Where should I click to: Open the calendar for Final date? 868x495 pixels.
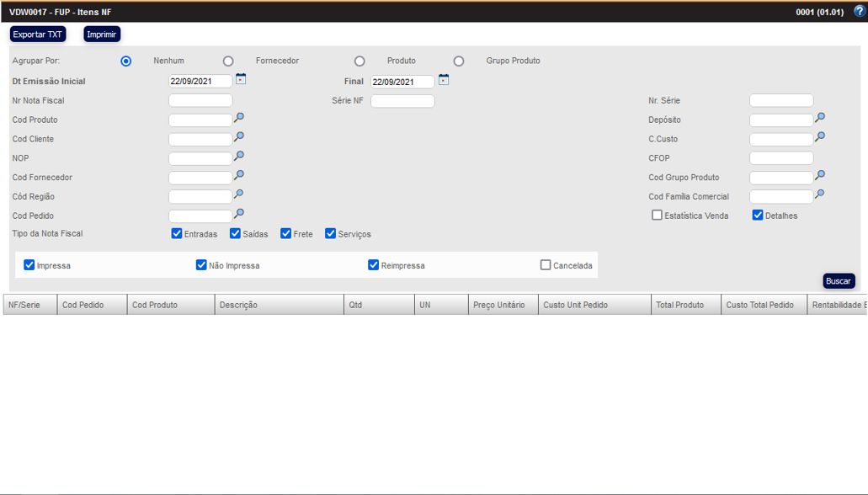(444, 80)
